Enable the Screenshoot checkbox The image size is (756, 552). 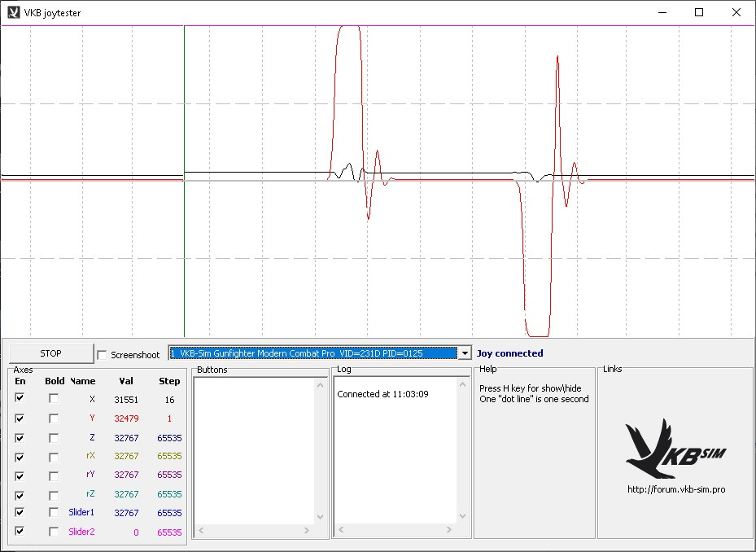(x=102, y=355)
